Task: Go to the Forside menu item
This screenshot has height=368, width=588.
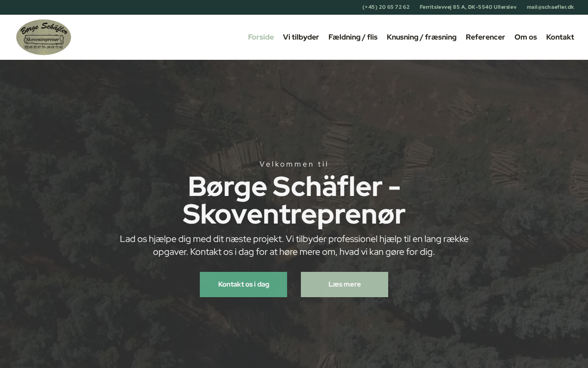Action: click(x=261, y=37)
